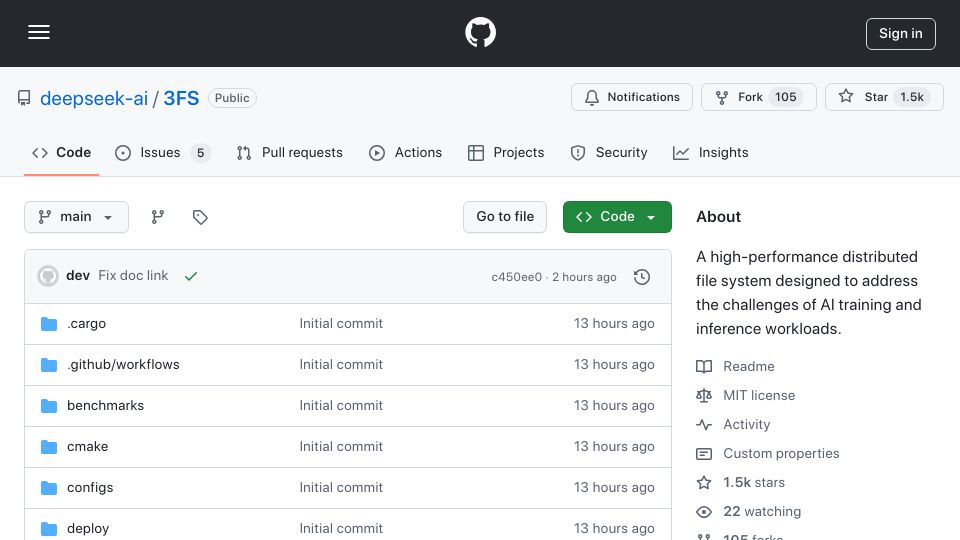View the 1.5k stars link
960x540 pixels.
(754, 482)
